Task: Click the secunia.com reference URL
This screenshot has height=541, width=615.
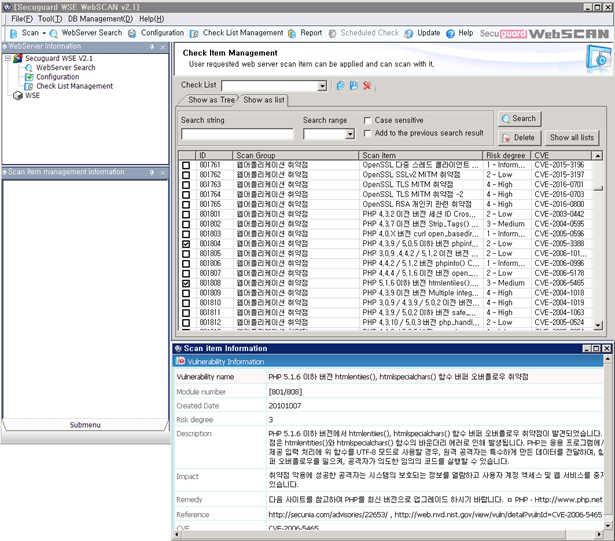Action: click(x=328, y=515)
